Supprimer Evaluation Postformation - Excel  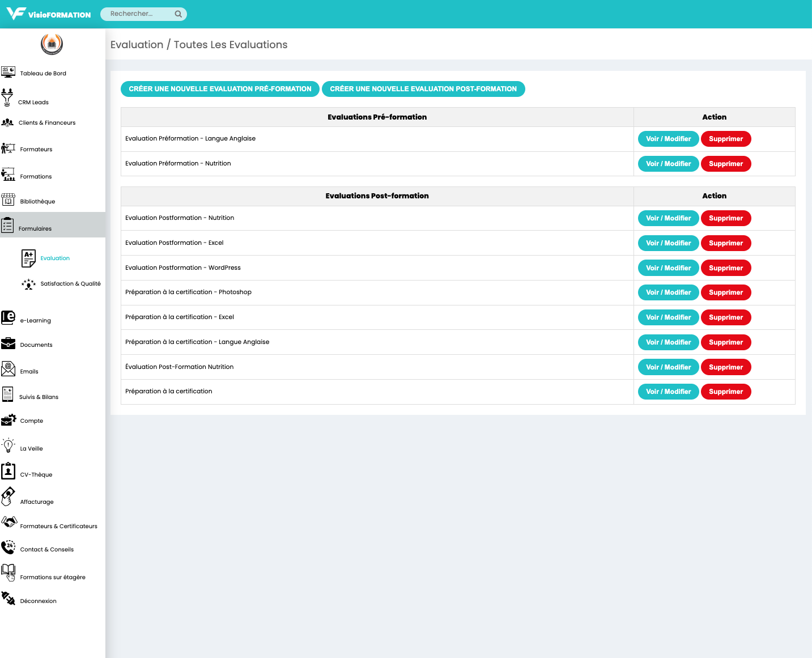(x=726, y=243)
